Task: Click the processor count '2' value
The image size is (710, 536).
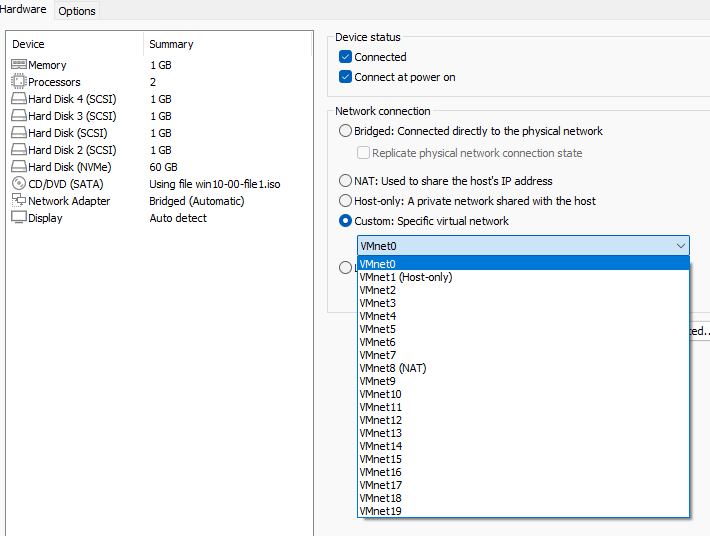Action: click(x=153, y=82)
